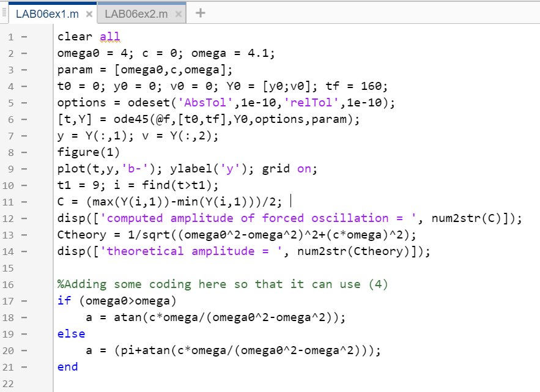Click line number 15
This screenshot has width=540, height=392.
(x=9, y=268)
